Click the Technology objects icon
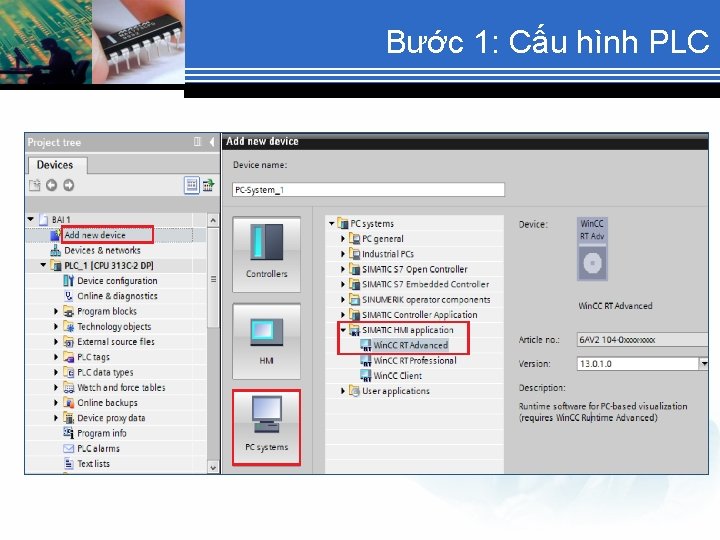 [68, 326]
